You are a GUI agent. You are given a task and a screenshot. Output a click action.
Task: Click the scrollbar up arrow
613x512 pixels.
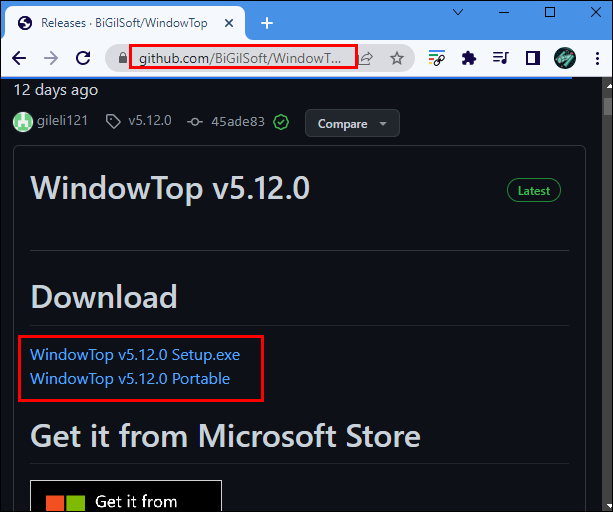pyautogui.click(x=608, y=85)
